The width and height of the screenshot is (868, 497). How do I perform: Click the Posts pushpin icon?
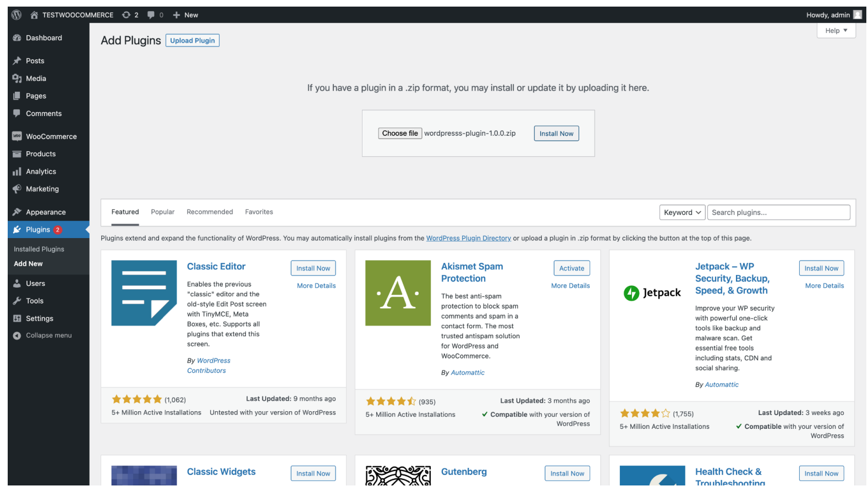[17, 61]
